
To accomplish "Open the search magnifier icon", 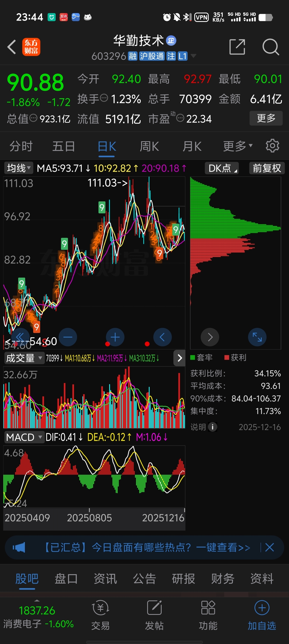I will click(x=271, y=47).
